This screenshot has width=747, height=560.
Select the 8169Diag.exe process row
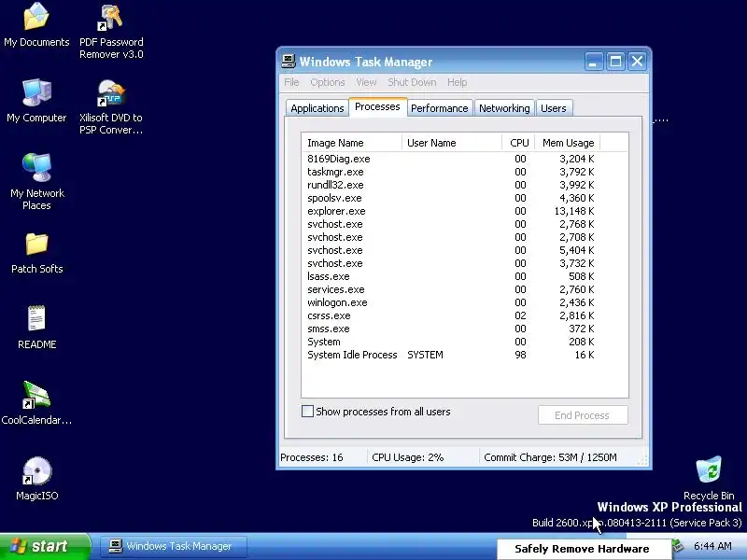point(451,159)
